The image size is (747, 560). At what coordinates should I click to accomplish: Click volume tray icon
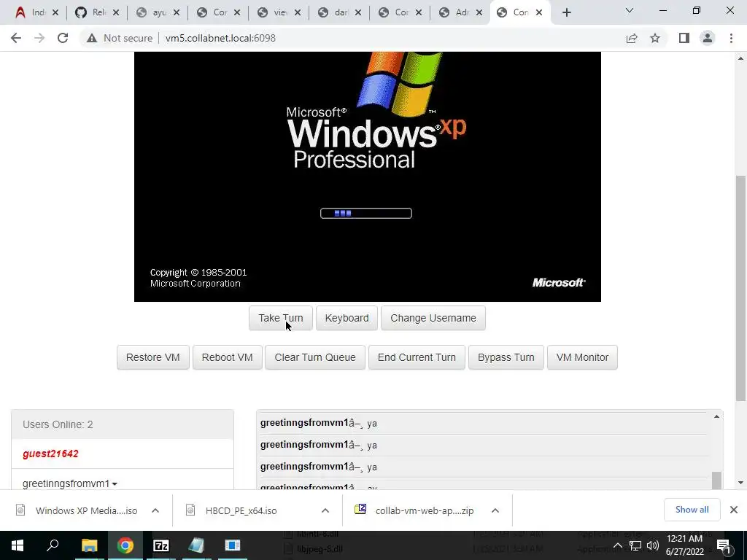pos(653,545)
